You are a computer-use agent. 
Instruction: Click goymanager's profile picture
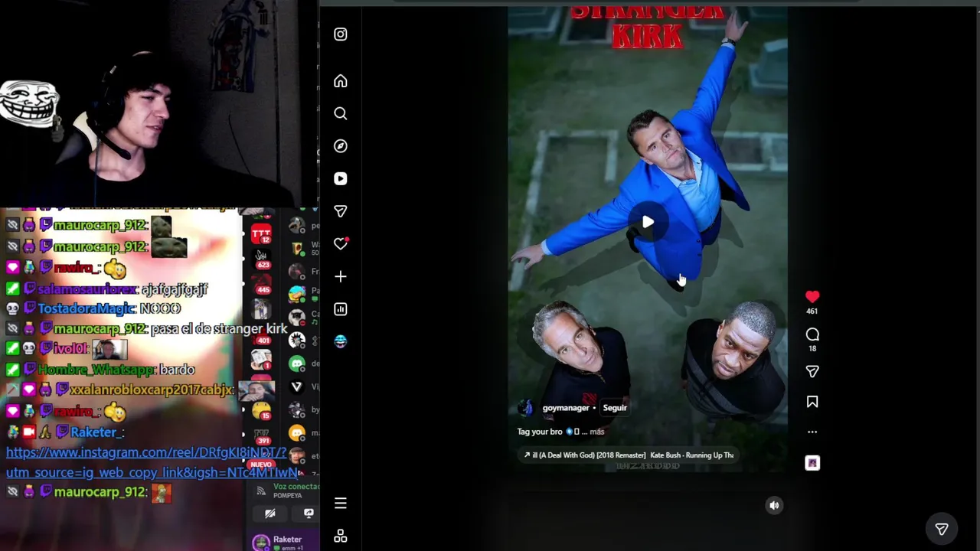(x=525, y=408)
